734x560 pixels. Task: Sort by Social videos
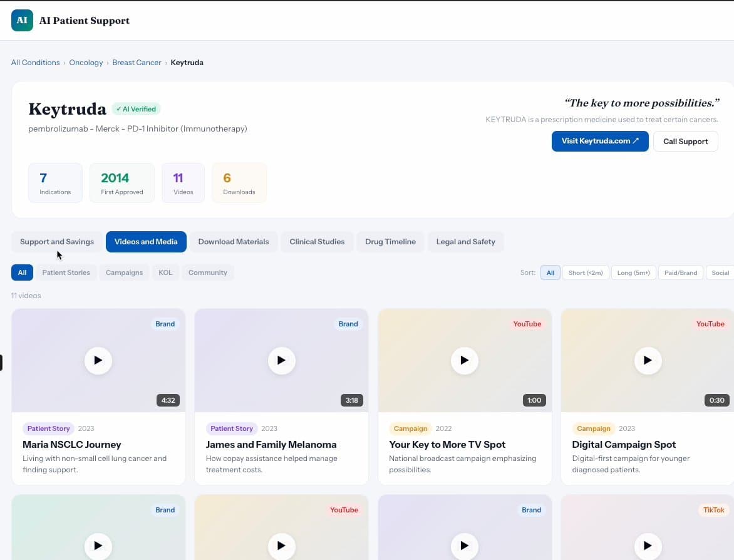[720, 272]
